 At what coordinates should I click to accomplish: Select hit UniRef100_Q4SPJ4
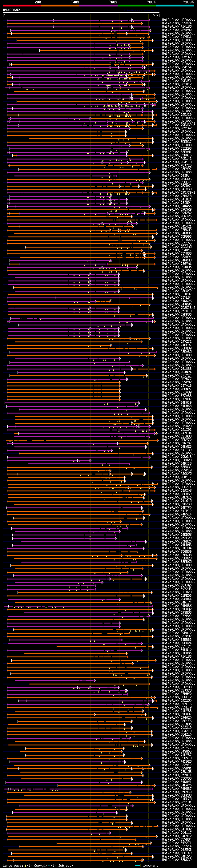click(177, 176)
